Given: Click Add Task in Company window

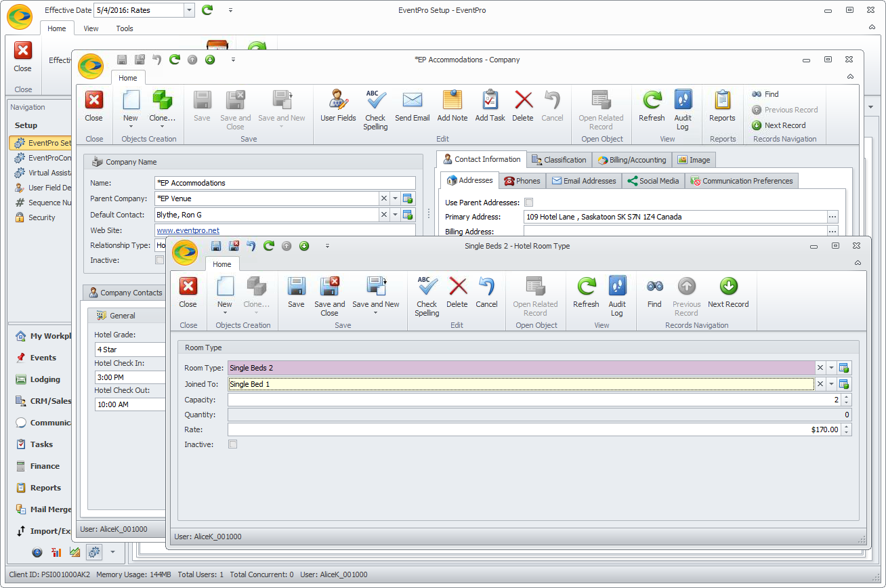Looking at the screenshot, I should click(x=490, y=106).
